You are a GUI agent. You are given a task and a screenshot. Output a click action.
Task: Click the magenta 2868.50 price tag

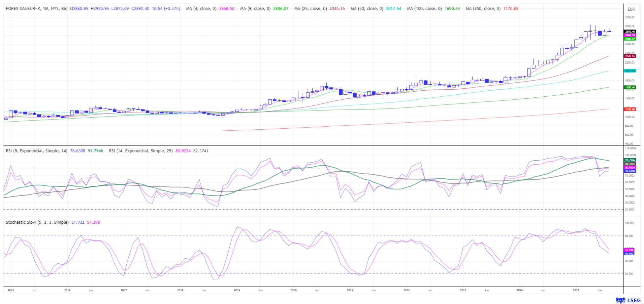pyautogui.click(x=630, y=35)
